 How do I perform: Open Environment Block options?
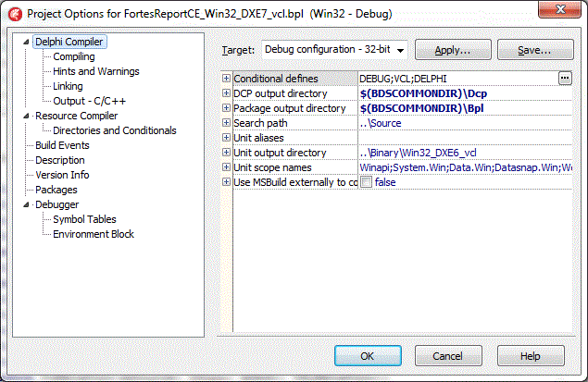tap(94, 234)
